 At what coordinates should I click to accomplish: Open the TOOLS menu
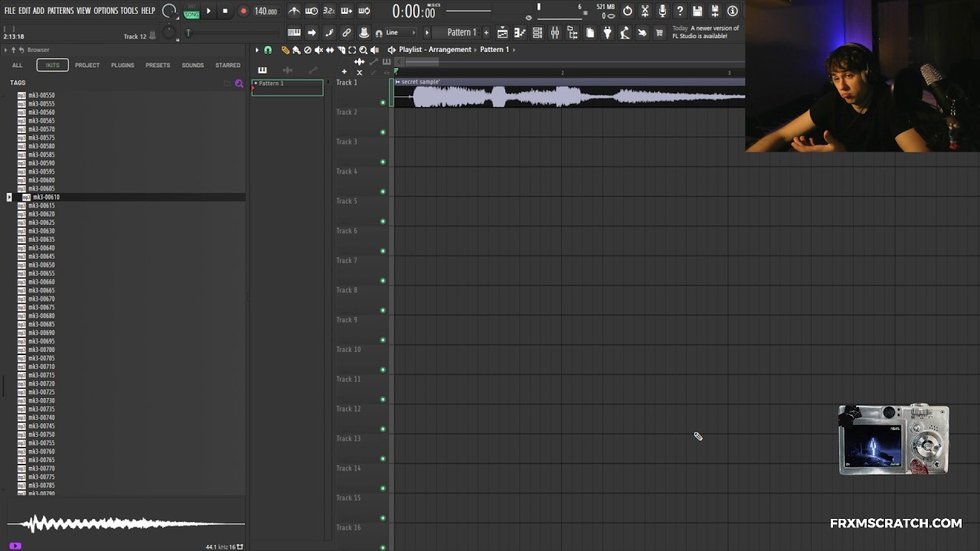pyautogui.click(x=129, y=11)
